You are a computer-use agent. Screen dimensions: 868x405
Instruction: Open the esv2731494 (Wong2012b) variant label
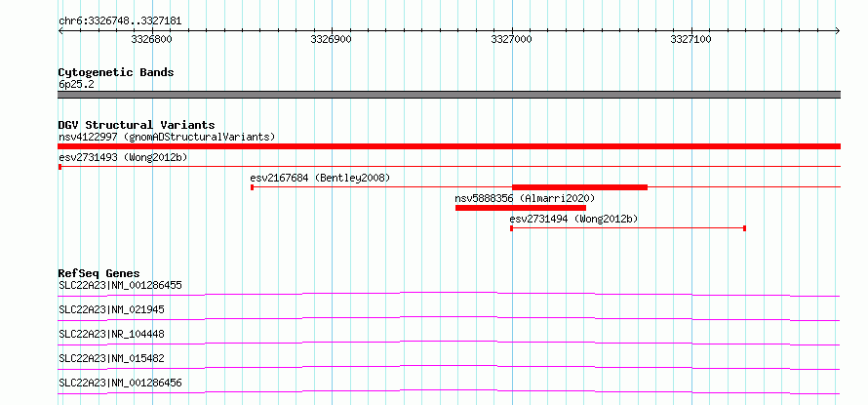coord(573,219)
